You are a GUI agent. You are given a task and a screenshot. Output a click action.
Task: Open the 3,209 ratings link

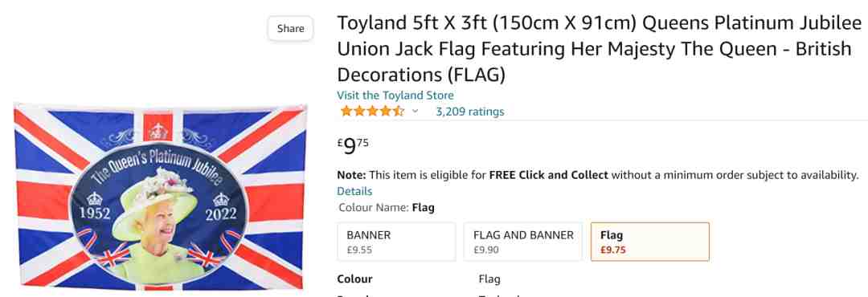click(469, 112)
